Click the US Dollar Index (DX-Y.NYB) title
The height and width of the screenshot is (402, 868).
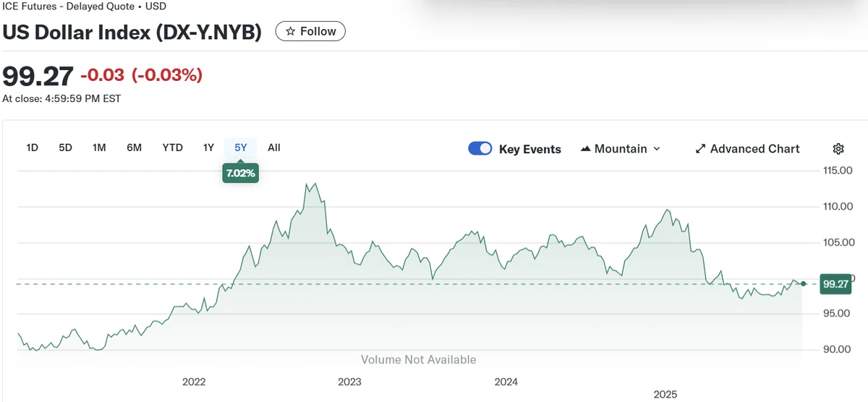pyautogui.click(x=132, y=32)
